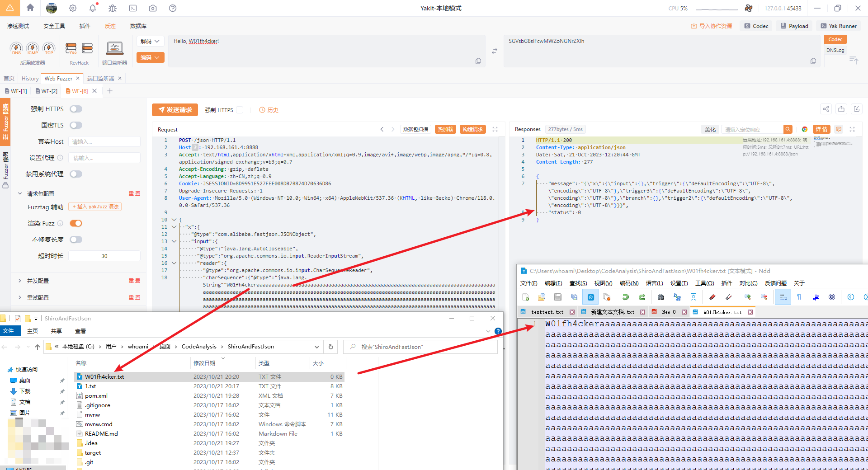The width and height of the screenshot is (868, 470).
Task: Click the screenshot camera icon
Action: tap(153, 8)
